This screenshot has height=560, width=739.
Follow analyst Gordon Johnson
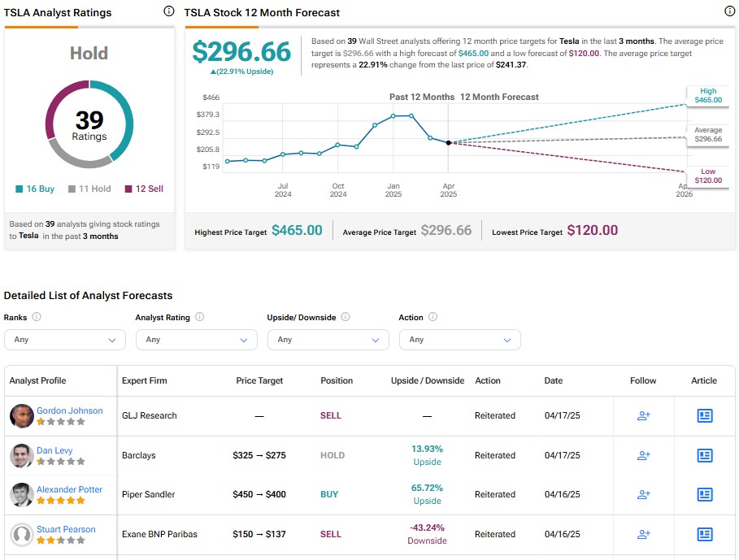pos(643,415)
